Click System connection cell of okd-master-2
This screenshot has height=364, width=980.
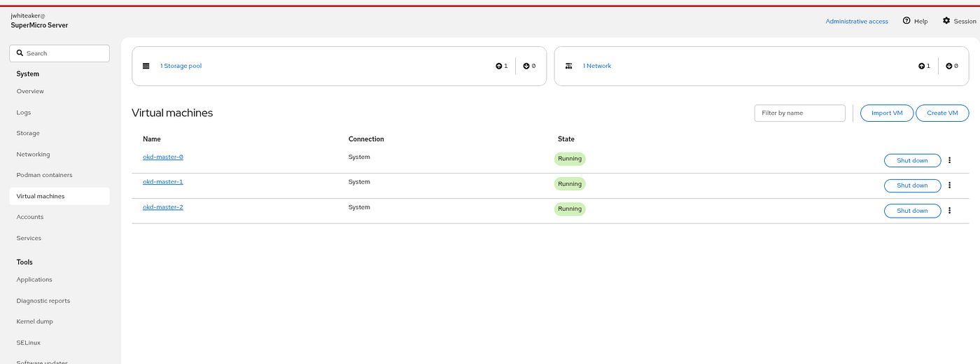point(359,207)
